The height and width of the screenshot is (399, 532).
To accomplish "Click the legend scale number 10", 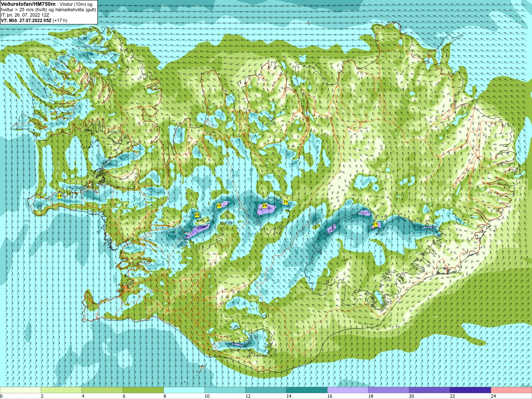I will [x=207, y=396].
